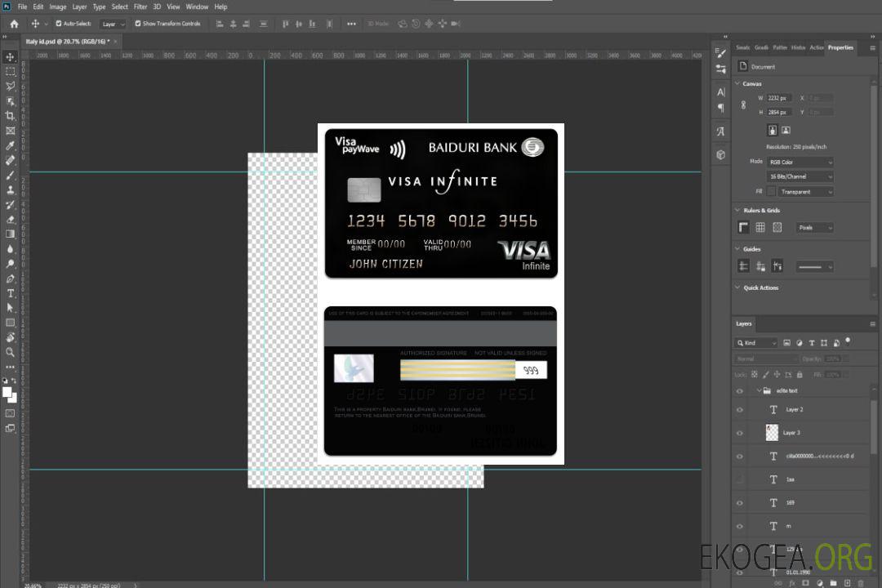Select the Move tool in toolbox
The width and height of the screenshot is (882, 588).
click(10, 57)
